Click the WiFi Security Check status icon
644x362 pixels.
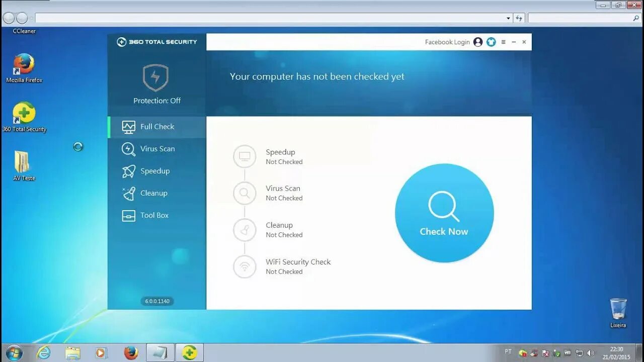tap(245, 266)
